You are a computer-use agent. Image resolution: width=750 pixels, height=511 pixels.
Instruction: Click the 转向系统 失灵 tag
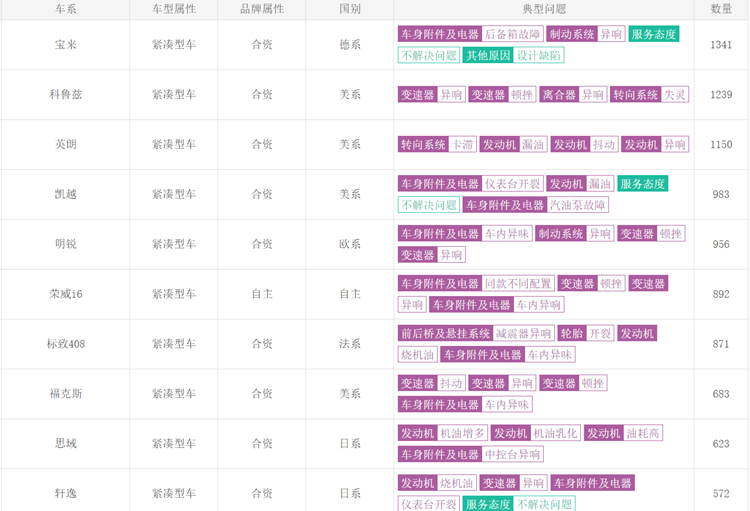(x=650, y=94)
